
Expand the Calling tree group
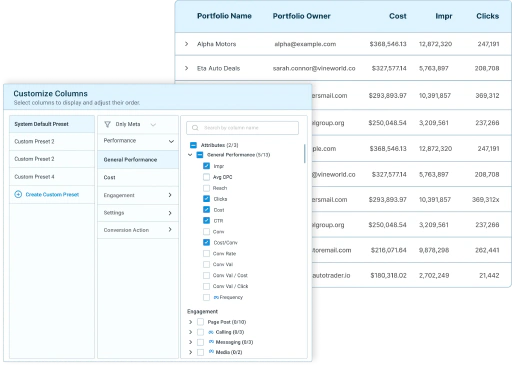click(x=190, y=332)
